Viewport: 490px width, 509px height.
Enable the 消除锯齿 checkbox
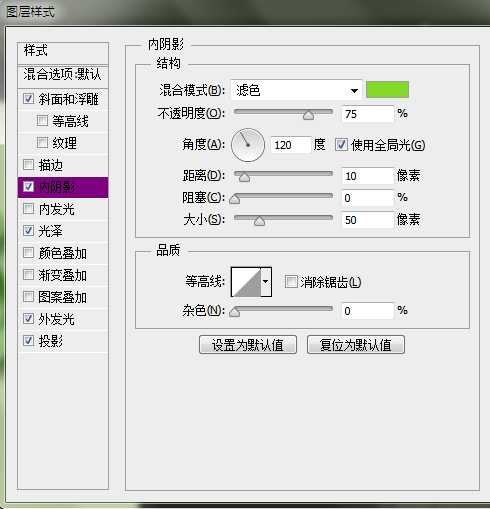291,282
